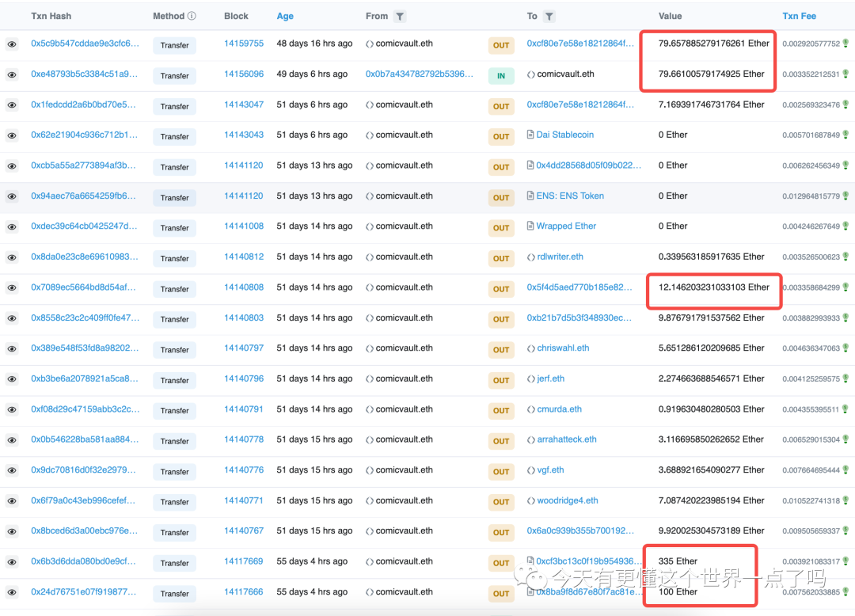
Task: Open recipient arrahatteck.eth
Action: [x=567, y=439]
